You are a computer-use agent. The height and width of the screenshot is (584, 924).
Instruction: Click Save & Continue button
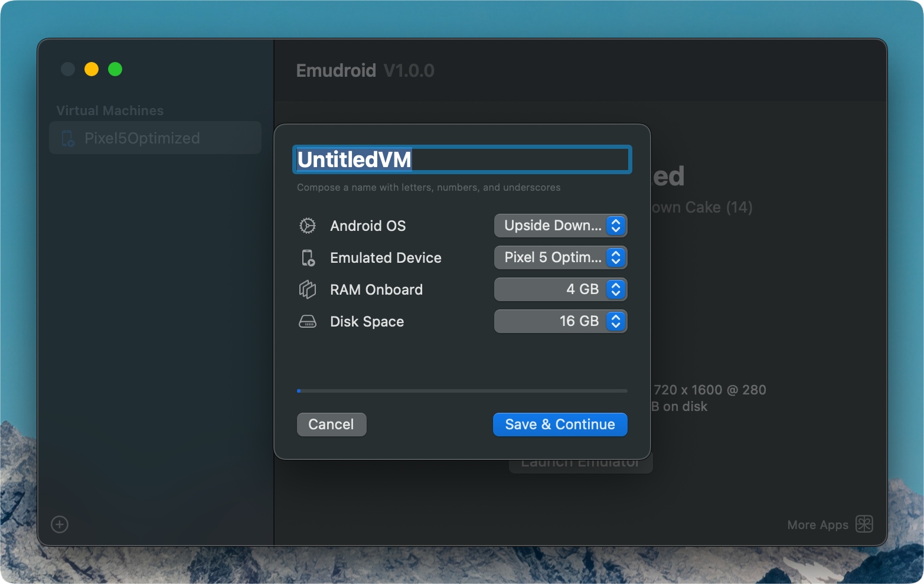(560, 425)
